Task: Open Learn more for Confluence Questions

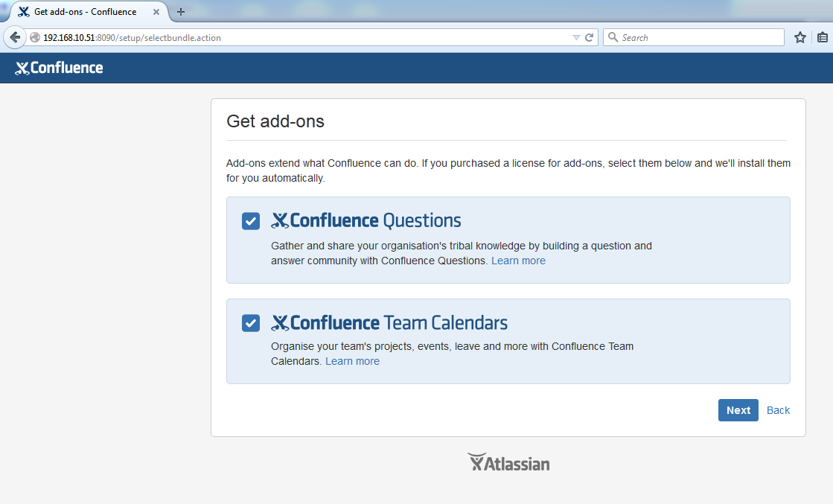Action: pos(519,261)
